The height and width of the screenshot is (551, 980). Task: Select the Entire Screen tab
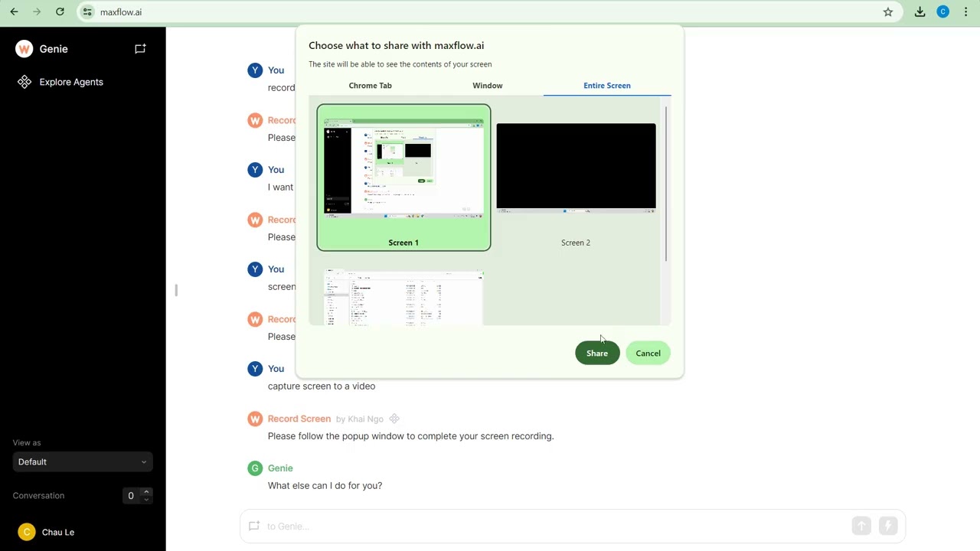(607, 86)
